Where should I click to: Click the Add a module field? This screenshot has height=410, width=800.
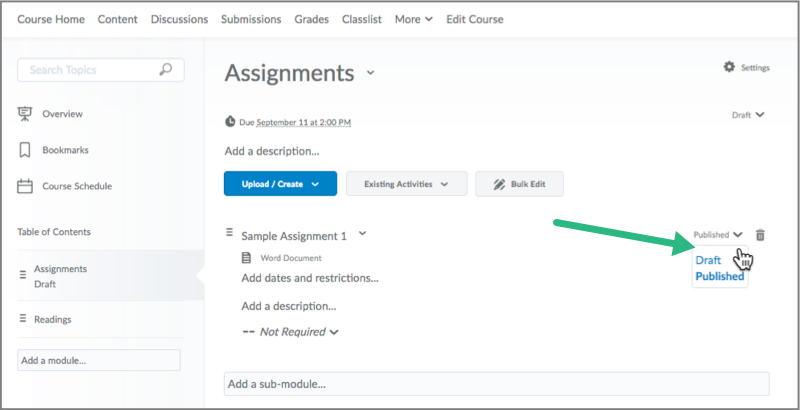[98, 360]
